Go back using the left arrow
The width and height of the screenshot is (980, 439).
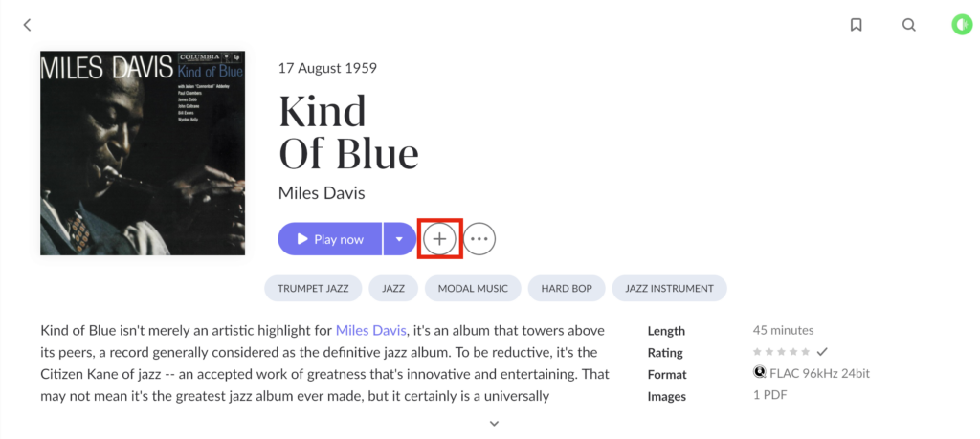pyautogui.click(x=27, y=25)
